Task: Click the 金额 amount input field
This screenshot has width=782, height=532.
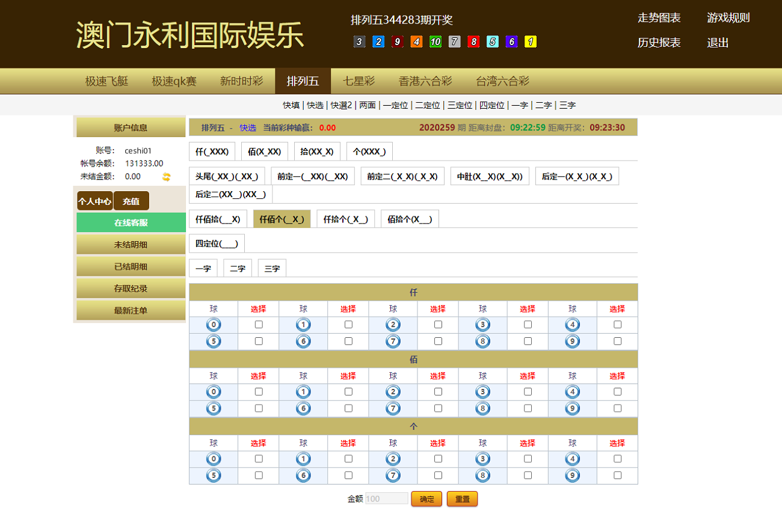Action: click(387, 499)
